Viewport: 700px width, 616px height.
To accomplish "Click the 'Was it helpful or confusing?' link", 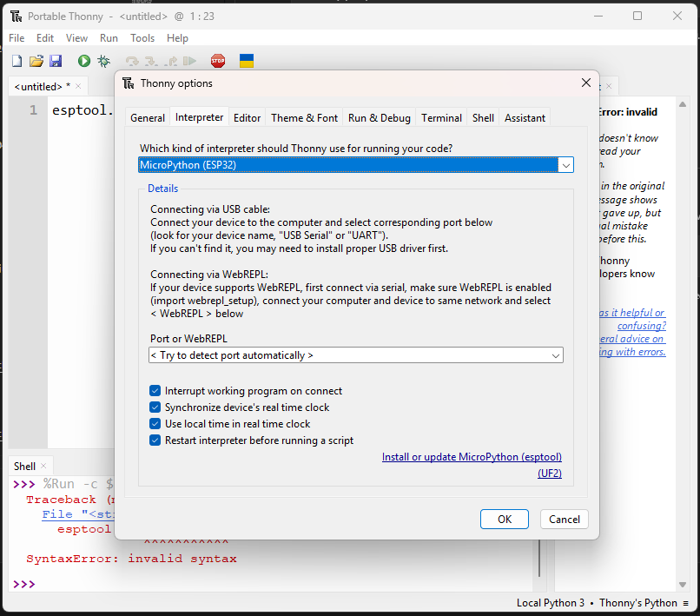I will [632, 319].
